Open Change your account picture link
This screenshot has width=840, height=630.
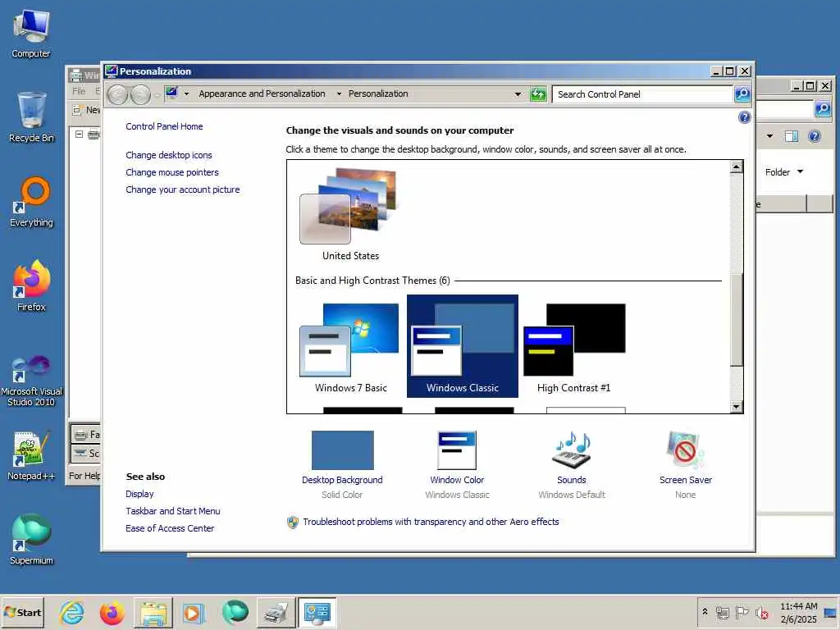(183, 189)
